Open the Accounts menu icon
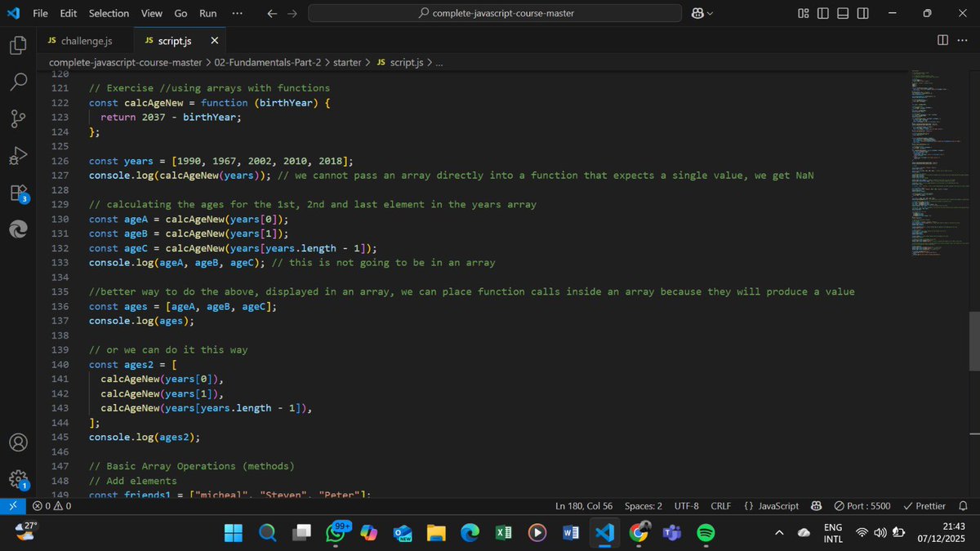This screenshot has height=551, width=980. pos(18,442)
